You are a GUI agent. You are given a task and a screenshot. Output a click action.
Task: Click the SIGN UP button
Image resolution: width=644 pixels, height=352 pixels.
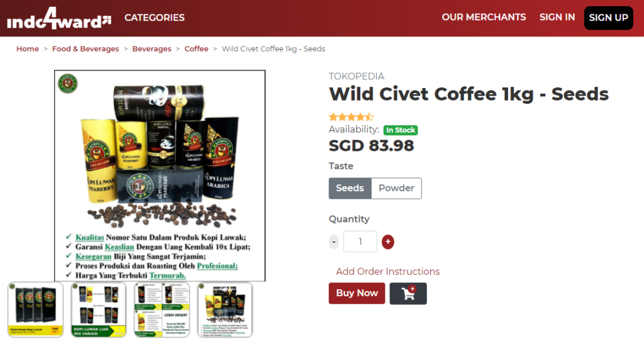click(608, 18)
